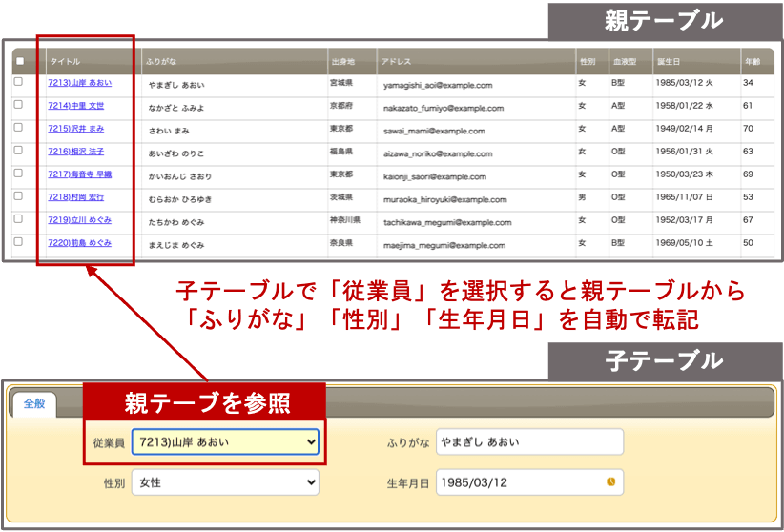Click furigana cell たちかわ めぐみ
Image resolution: width=784 pixels, height=532 pixels.
pyautogui.click(x=176, y=222)
